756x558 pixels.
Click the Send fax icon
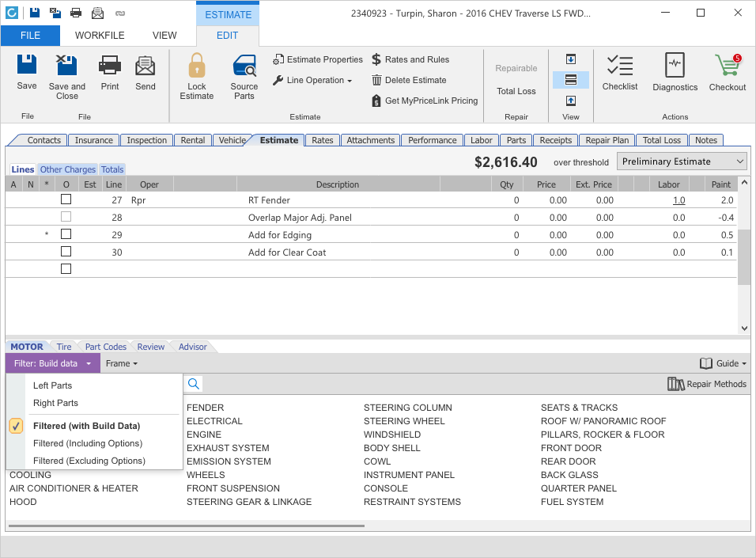coord(146,66)
